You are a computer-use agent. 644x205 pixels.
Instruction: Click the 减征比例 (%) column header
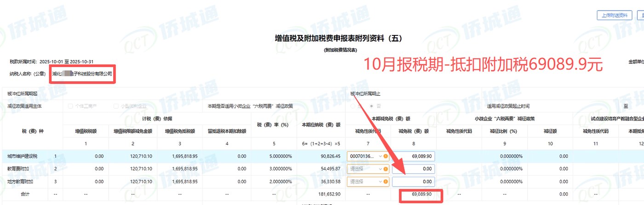point(504,131)
